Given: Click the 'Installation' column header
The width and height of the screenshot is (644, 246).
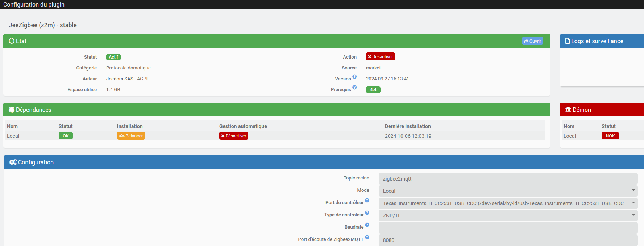Looking at the screenshot, I should pyautogui.click(x=130, y=126).
